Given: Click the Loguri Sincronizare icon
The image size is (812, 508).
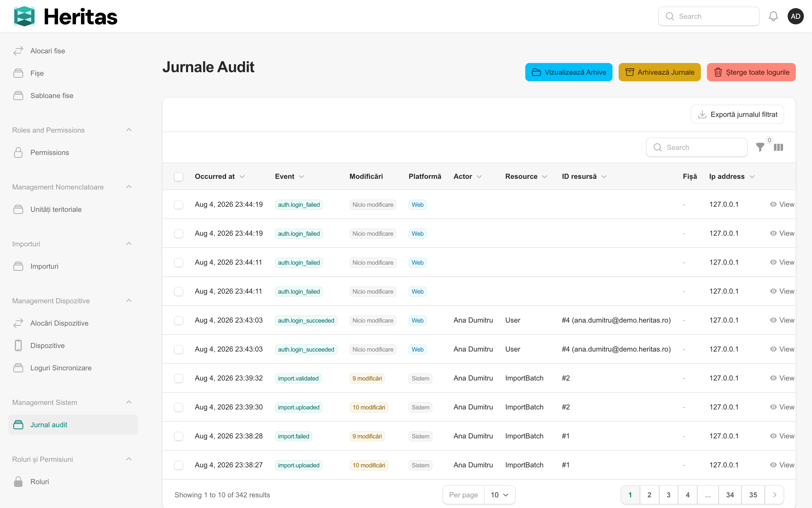Looking at the screenshot, I should pos(18,368).
